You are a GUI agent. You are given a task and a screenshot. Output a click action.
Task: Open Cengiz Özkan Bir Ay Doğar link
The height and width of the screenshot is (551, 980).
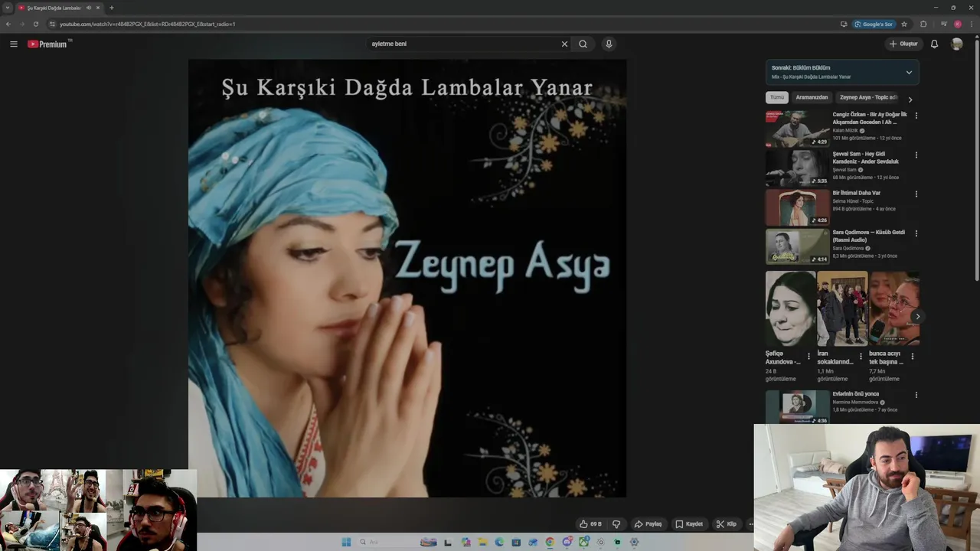pos(870,118)
